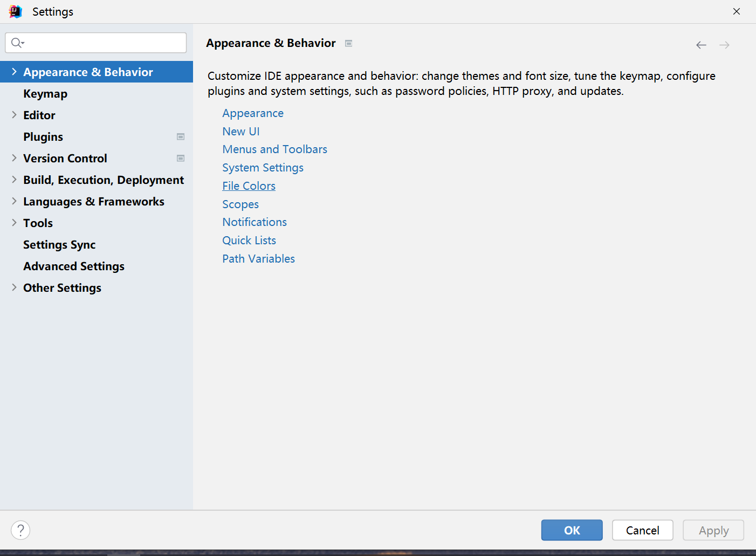Viewport: 756px width, 556px height.
Task: Click the Plugins project-level marker icon
Action: [x=181, y=137]
